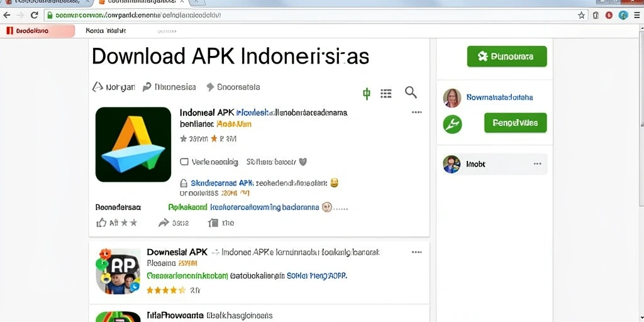This screenshot has width=644, height=322.
Task: Click the thumbs-up like icon
Action: [x=101, y=223]
